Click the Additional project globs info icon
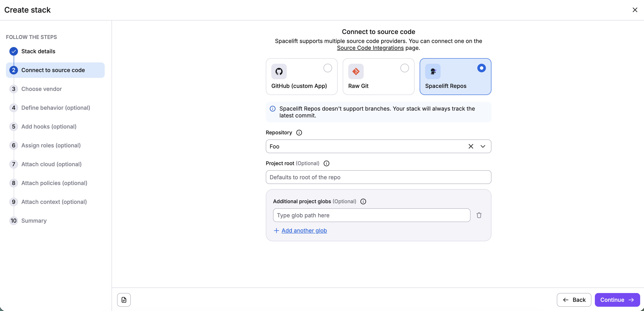The image size is (644, 311). 363,201
